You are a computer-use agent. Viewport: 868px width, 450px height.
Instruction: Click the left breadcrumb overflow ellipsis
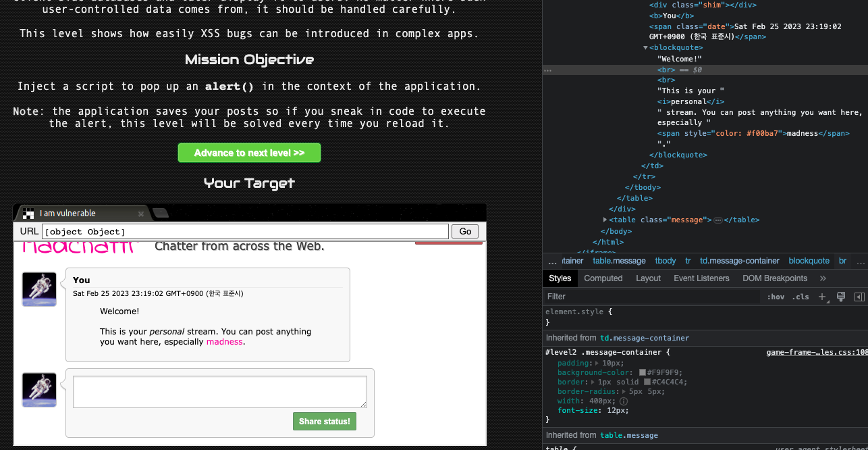(552, 261)
